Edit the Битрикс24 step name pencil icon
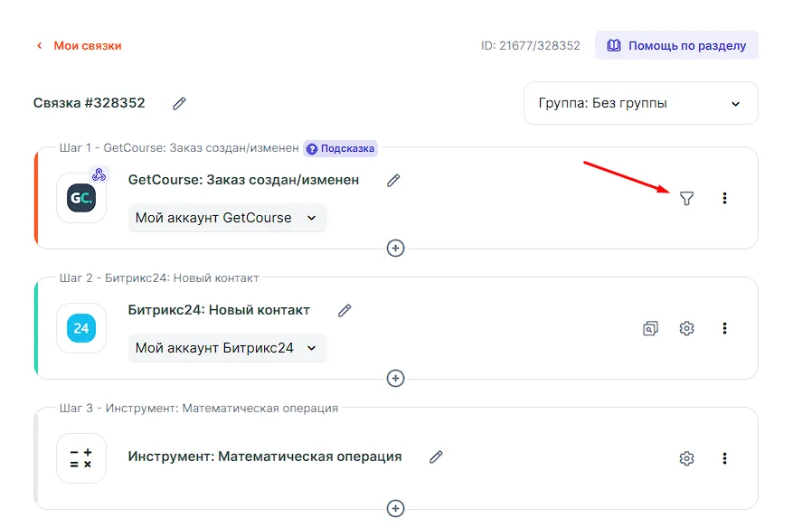This screenshot has height=527, width=812. [345, 310]
